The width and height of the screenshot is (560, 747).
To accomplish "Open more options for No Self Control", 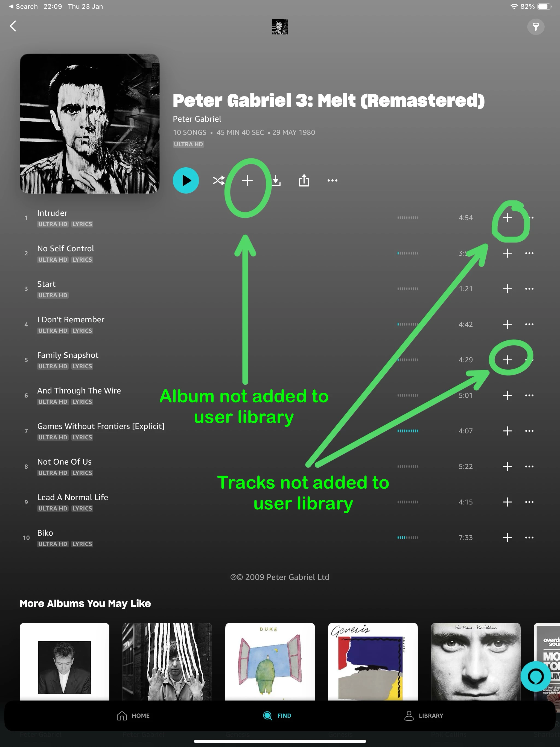I will tap(529, 253).
